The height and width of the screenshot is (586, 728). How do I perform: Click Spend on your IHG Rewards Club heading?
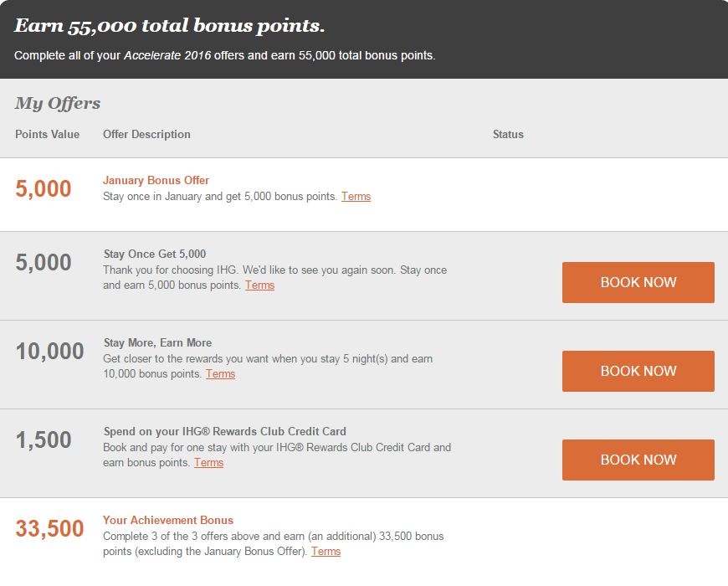pyautogui.click(x=224, y=431)
